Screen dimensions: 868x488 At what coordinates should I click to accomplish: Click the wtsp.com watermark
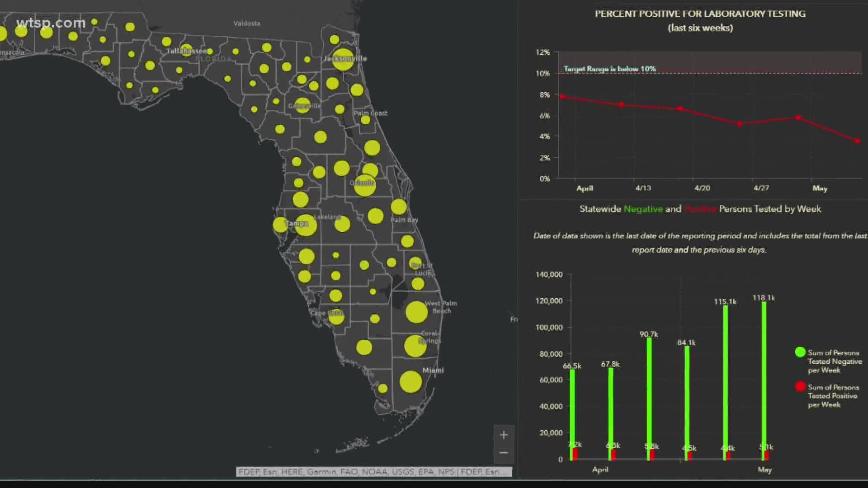(51, 23)
